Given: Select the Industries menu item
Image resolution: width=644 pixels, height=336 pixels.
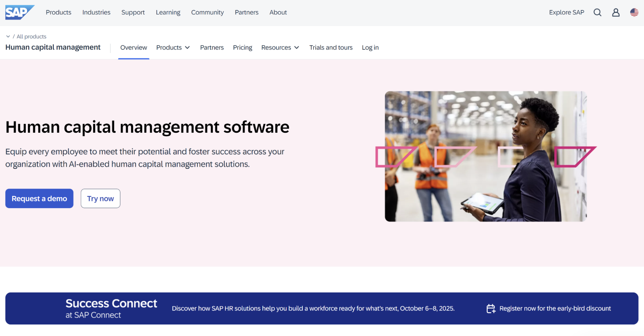Looking at the screenshot, I should pos(96,12).
